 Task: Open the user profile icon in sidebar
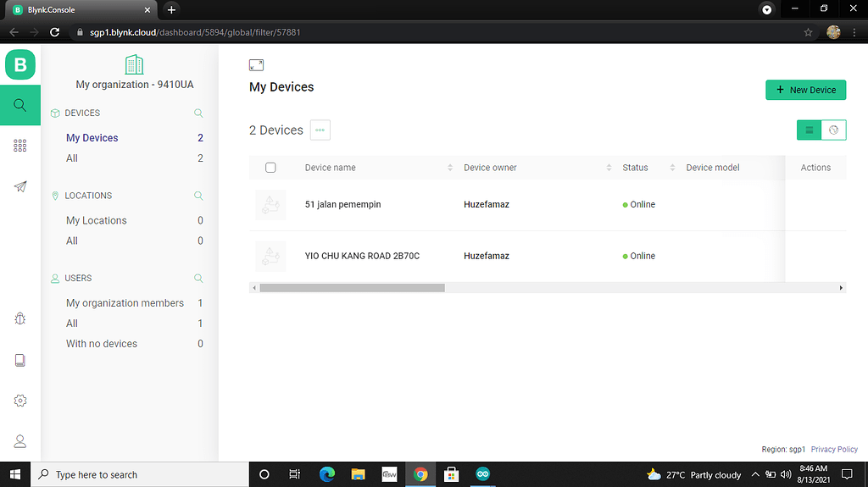click(20, 441)
